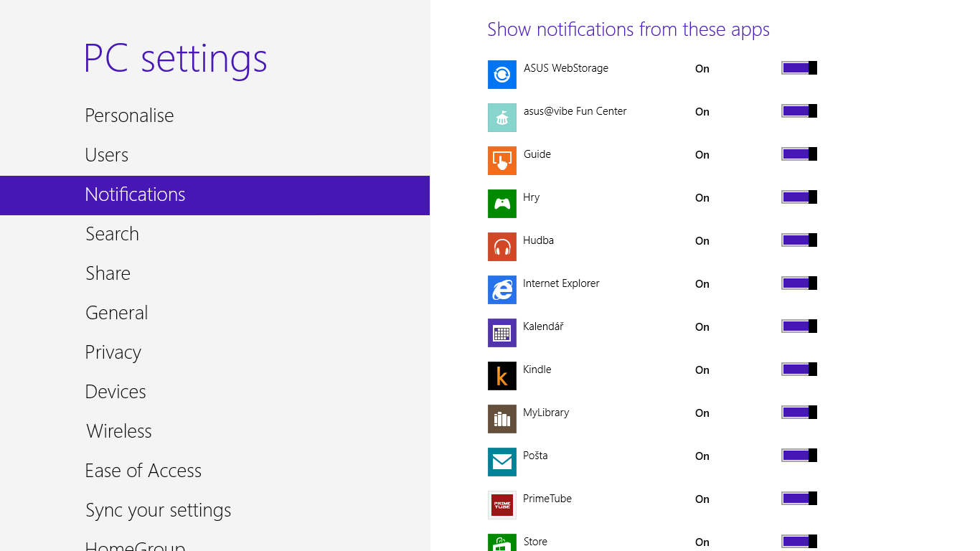Click the MyLibrary books icon
980x551 pixels.
click(501, 419)
